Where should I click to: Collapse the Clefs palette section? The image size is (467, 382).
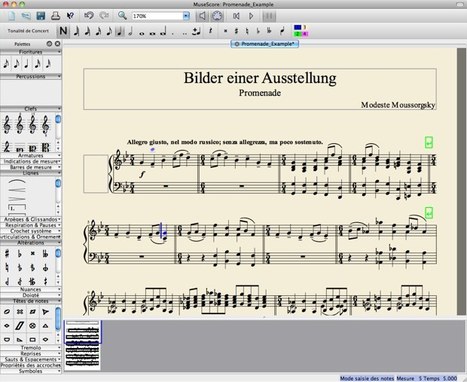(x=31, y=109)
